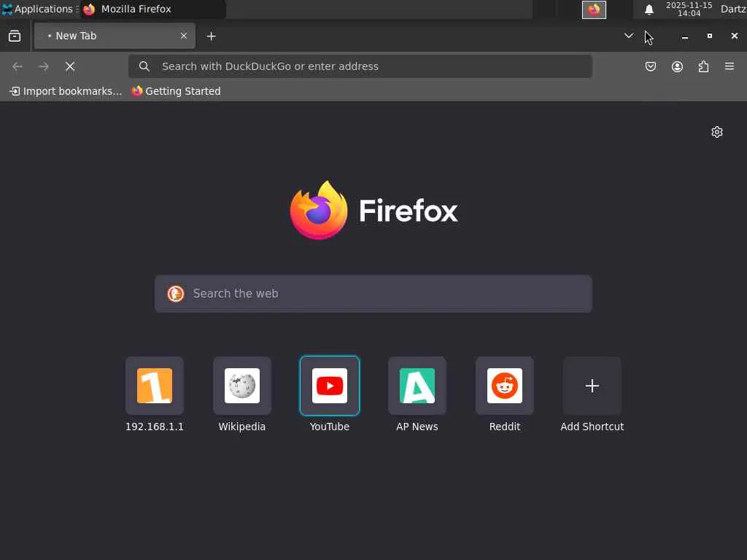Open the Firefox account icon
The width and height of the screenshot is (747, 560).
click(x=677, y=66)
